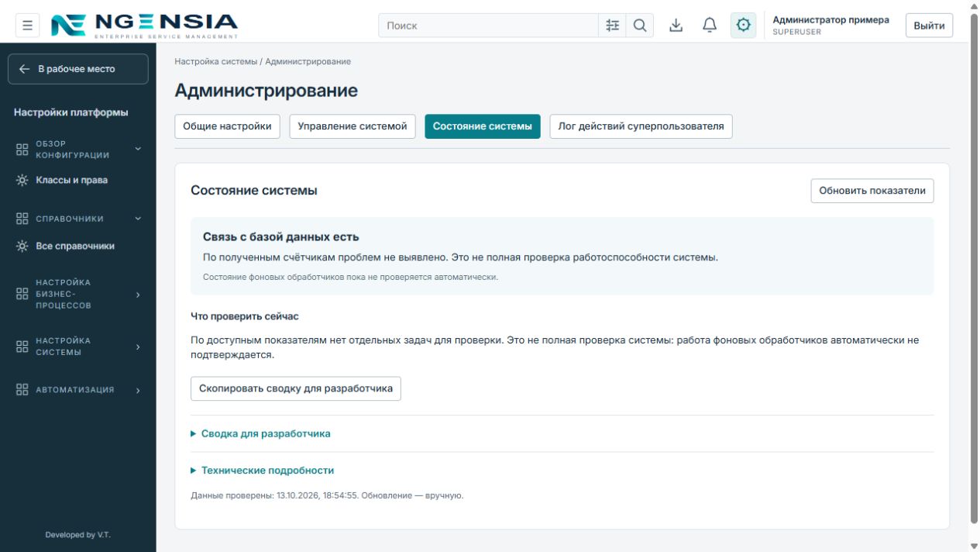
Task: Click the Классы и права sun icon
Action: 22,180
